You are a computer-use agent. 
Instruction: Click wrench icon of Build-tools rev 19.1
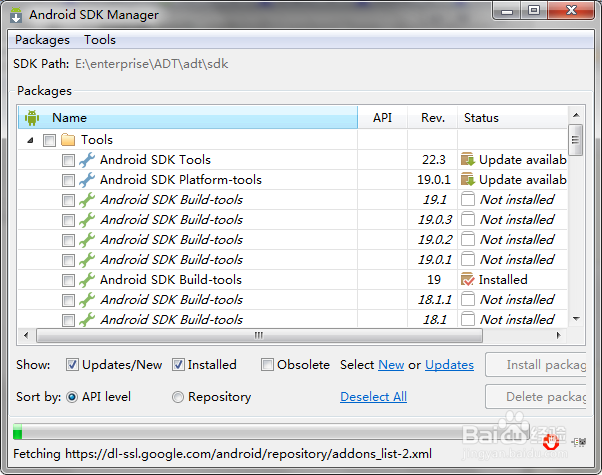point(87,200)
